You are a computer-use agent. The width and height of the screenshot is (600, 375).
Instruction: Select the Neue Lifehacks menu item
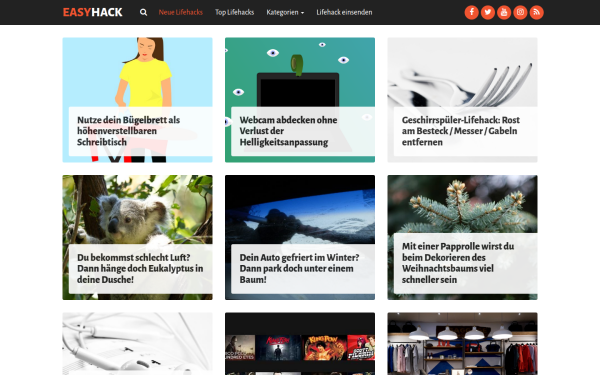click(x=181, y=12)
